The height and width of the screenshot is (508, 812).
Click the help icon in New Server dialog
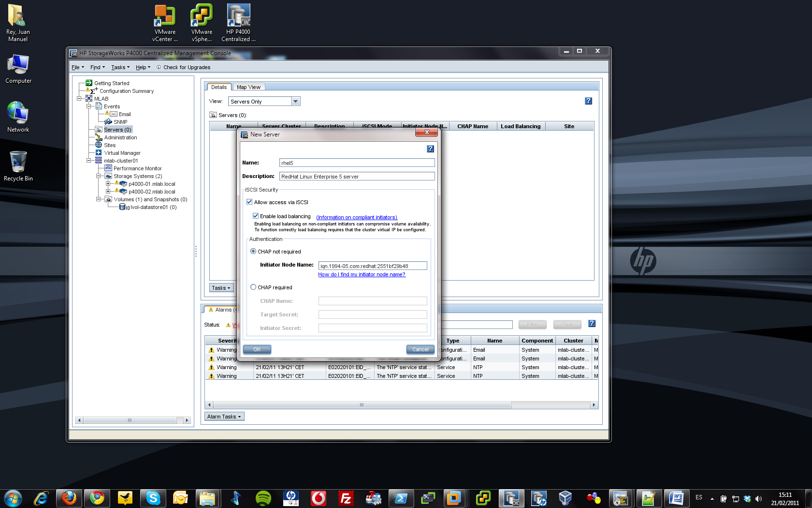coord(430,149)
